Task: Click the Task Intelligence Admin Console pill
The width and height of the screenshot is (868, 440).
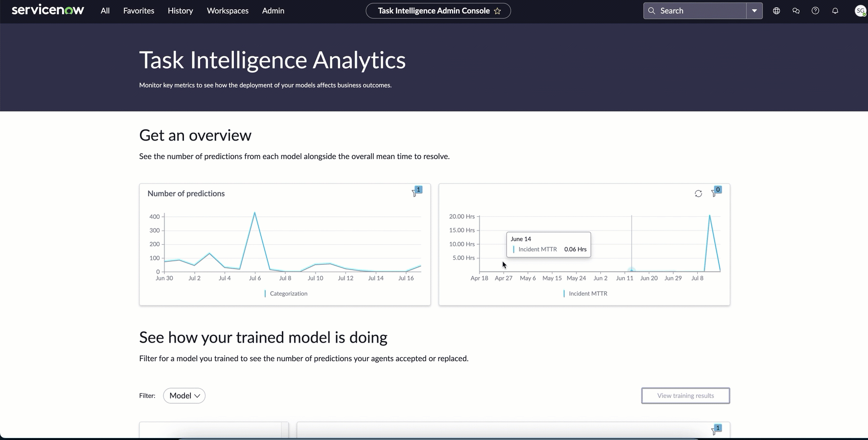Action: click(x=438, y=11)
